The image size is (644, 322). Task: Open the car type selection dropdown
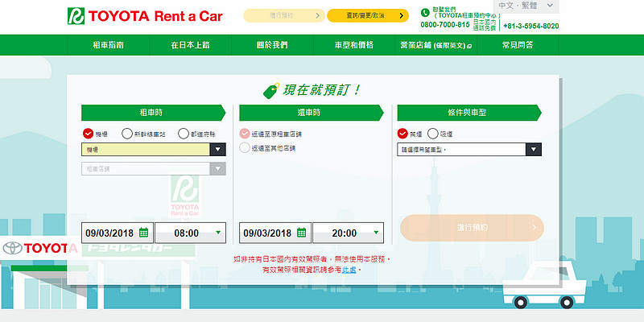click(x=533, y=150)
